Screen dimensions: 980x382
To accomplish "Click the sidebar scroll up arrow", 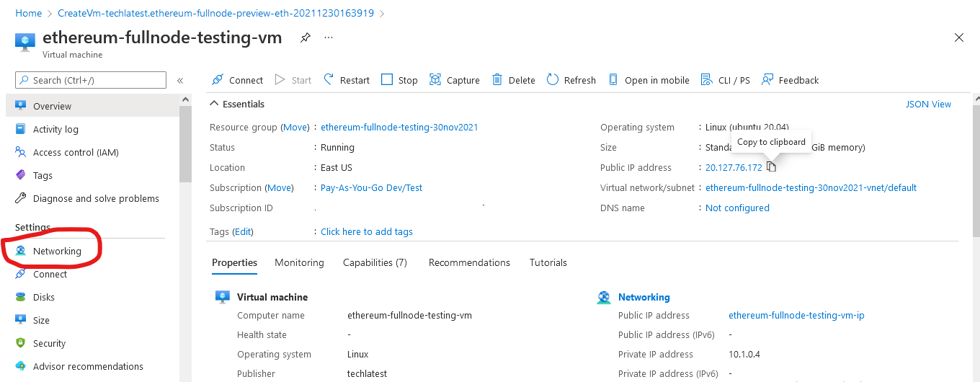I will coord(186,99).
